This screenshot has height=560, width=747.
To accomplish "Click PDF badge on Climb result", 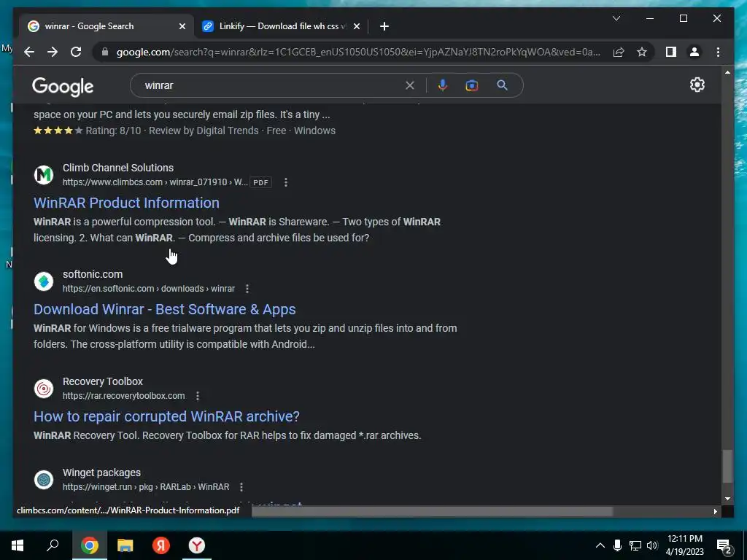I will (260, 182).
